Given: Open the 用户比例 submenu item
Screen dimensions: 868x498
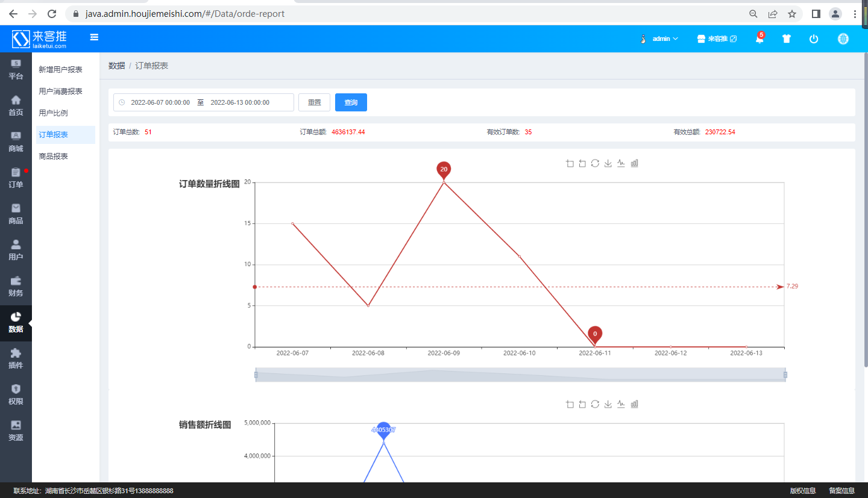Looking at the screenshot, I should tap(65, 113).
